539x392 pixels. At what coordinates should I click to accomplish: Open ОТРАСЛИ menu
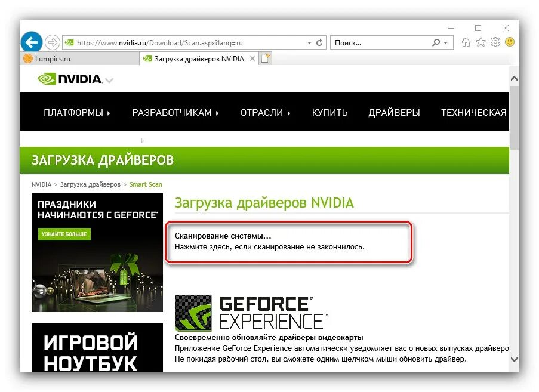(x=266, y=113)
